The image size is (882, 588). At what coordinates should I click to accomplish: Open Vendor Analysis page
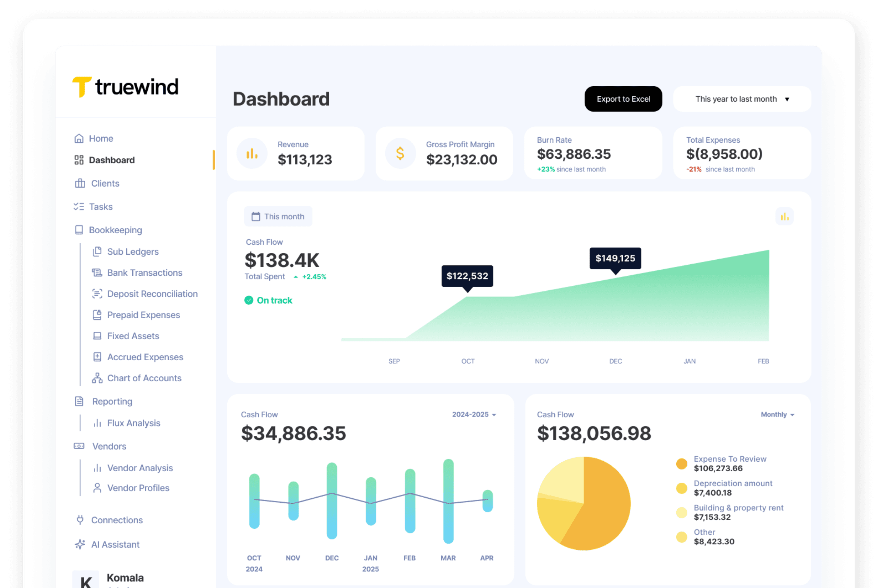[x=140, y=468]
